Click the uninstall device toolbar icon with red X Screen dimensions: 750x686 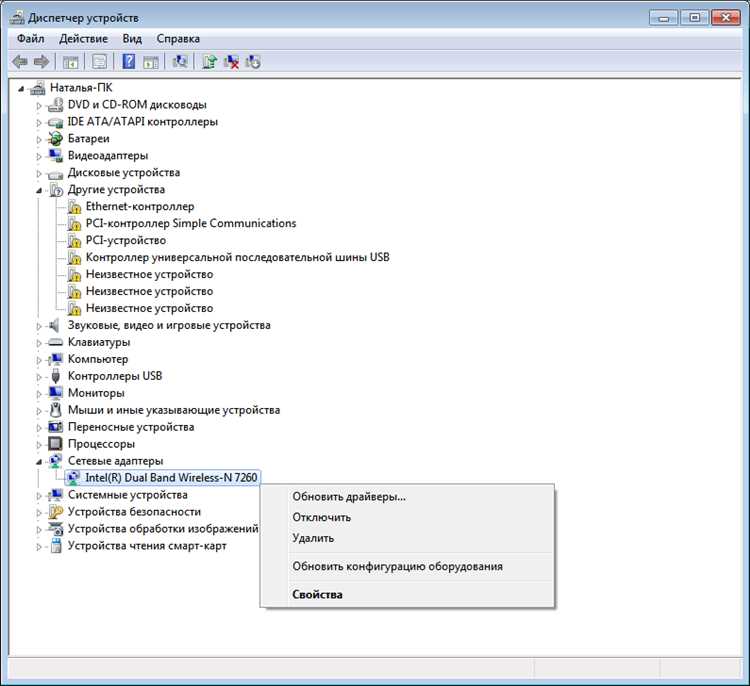click(232, 62)
